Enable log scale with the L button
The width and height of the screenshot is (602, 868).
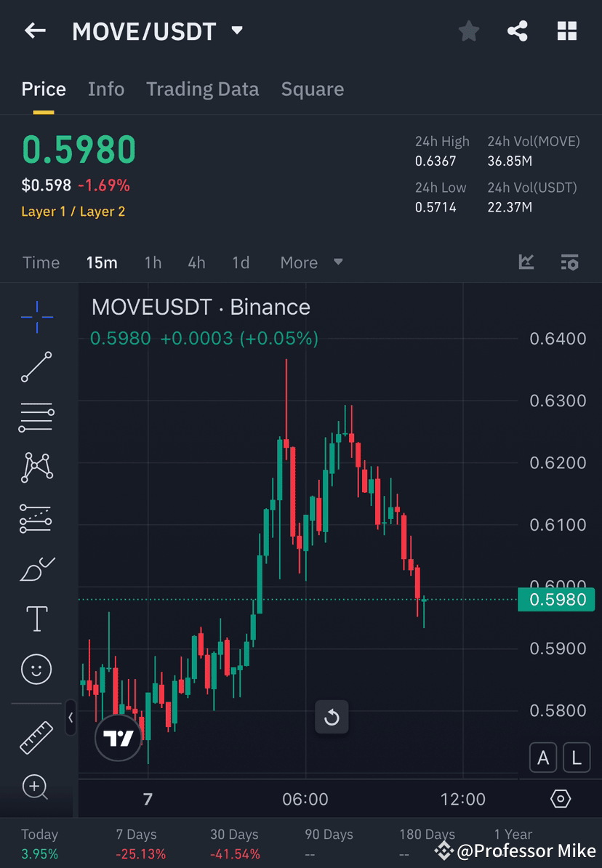click(x=576, y=757)
